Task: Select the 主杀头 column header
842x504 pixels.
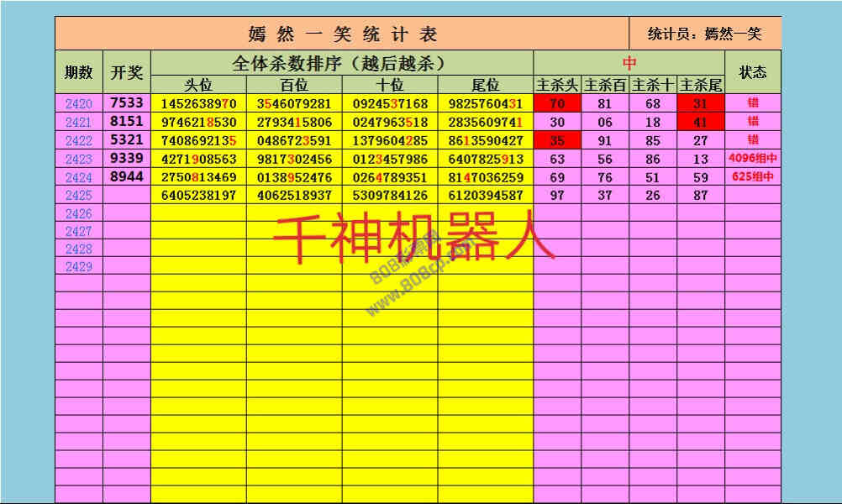Action: [x=557, y=85]
